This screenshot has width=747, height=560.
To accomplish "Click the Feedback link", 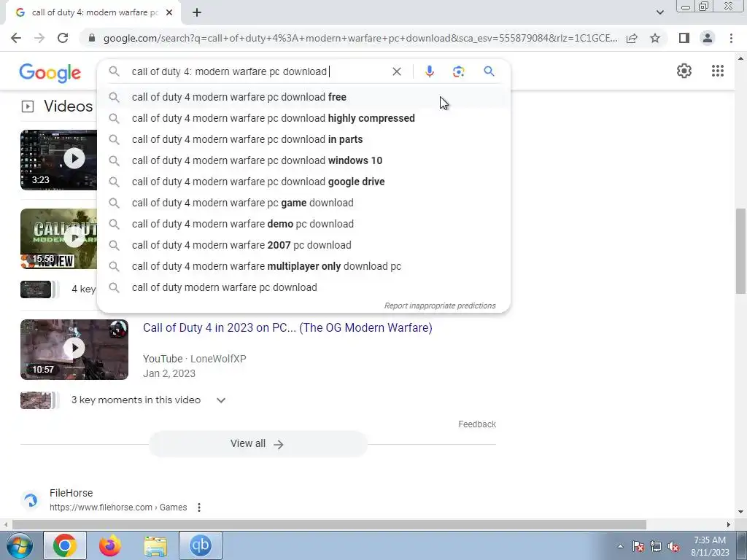I will click(x=477, y=424).
